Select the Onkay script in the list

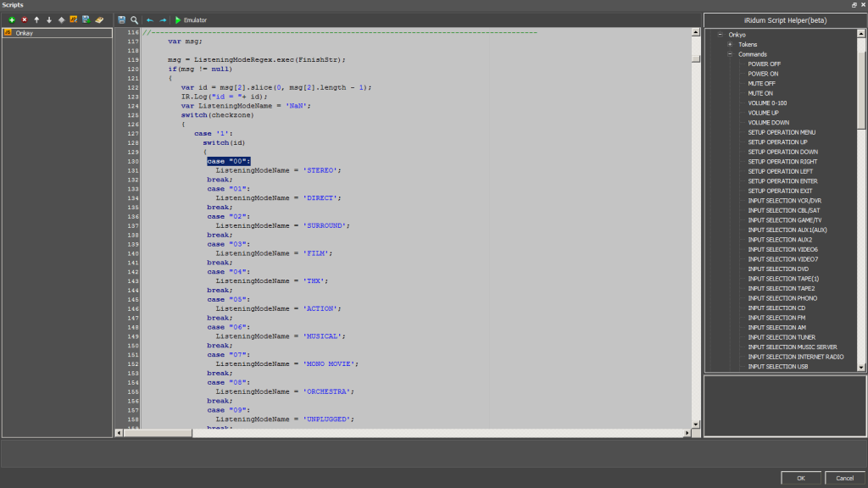[24, 33]
